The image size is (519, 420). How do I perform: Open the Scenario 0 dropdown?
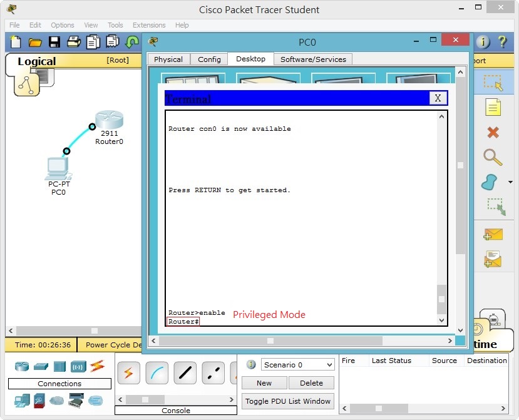[297, 365]
